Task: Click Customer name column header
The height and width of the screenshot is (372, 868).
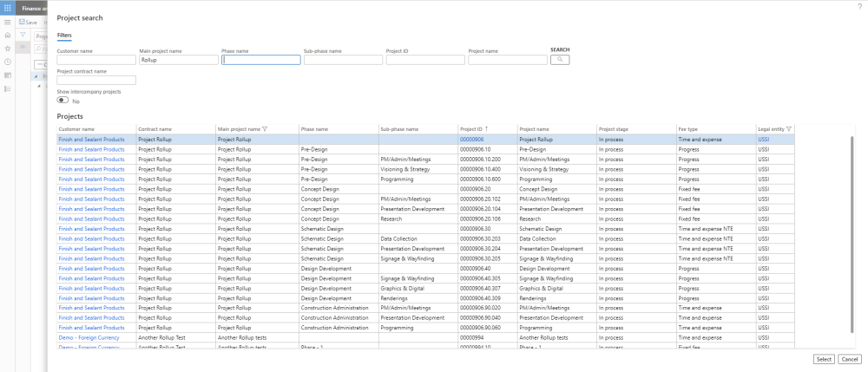Action: click(76, 129)
